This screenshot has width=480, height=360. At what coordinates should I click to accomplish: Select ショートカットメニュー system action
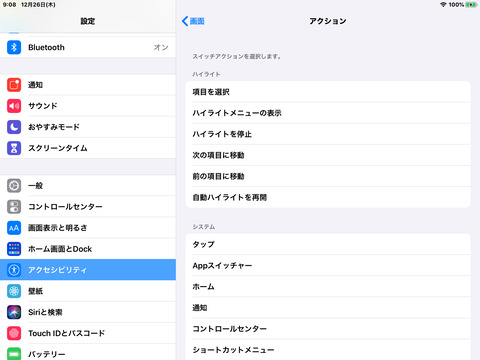tap(328, 350)
